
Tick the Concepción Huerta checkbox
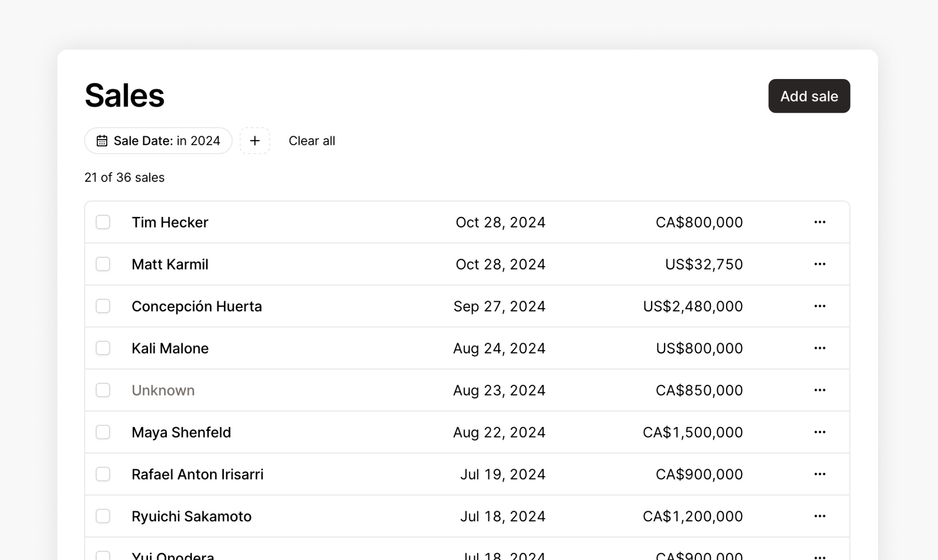103,306
